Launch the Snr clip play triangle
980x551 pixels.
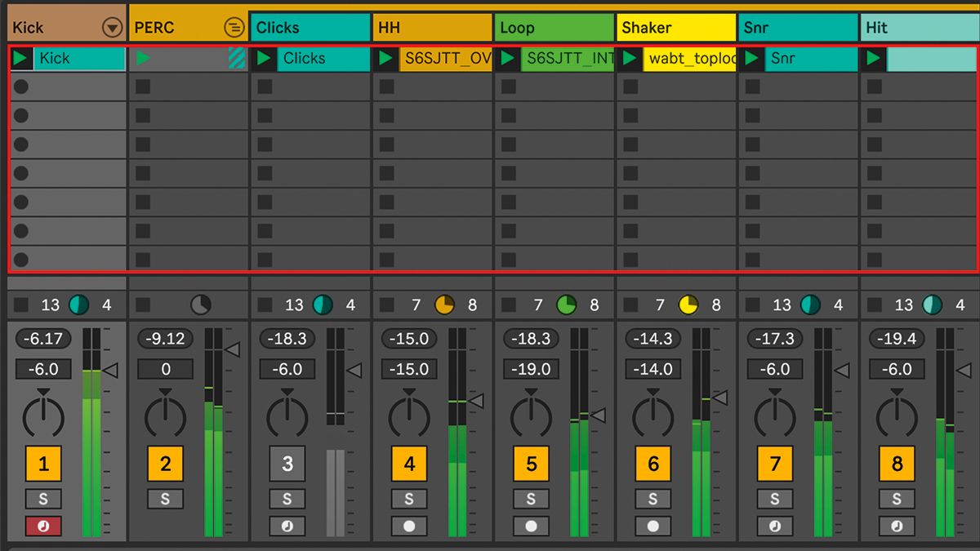click(x=751, y=58)
